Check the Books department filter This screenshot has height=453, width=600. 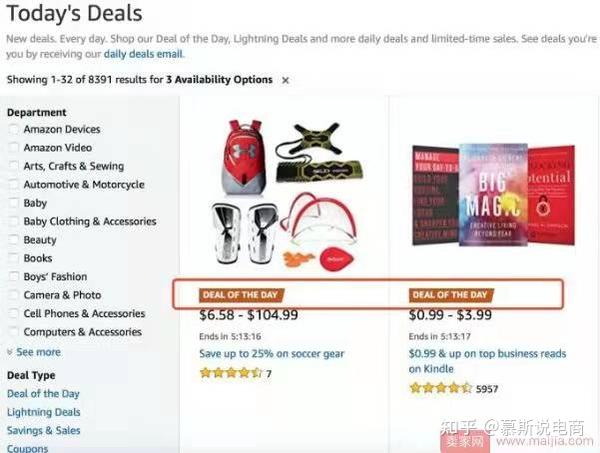click(13, 258)
